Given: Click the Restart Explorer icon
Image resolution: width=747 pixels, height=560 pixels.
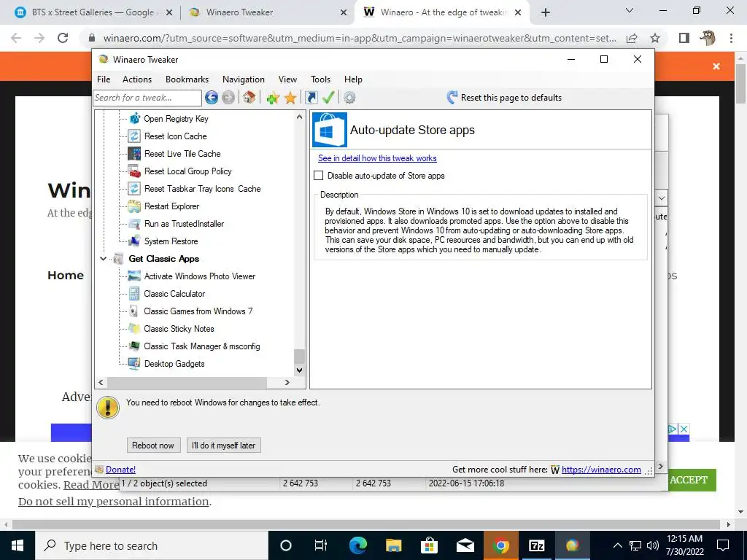Looking at the screenshot, I should coord(134,206).
